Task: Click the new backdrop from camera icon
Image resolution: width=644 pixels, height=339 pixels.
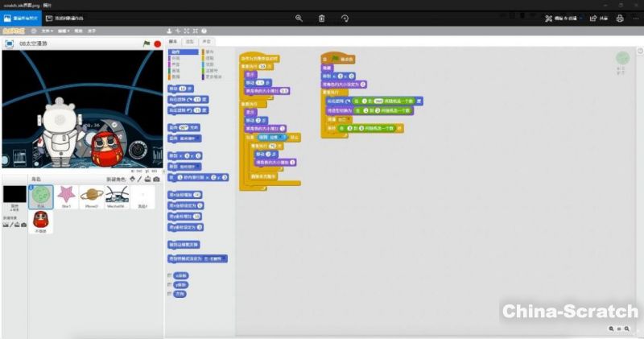Action: coord(24,225)
